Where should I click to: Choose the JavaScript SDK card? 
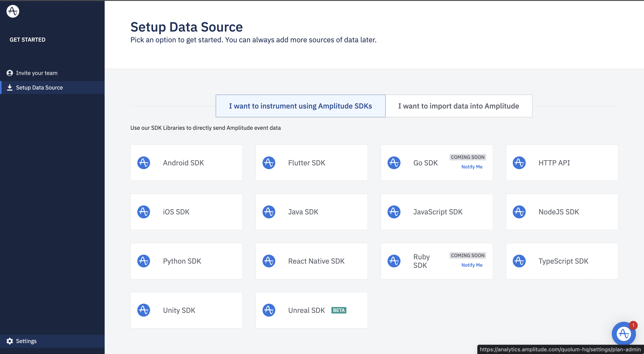coord(437,212)
